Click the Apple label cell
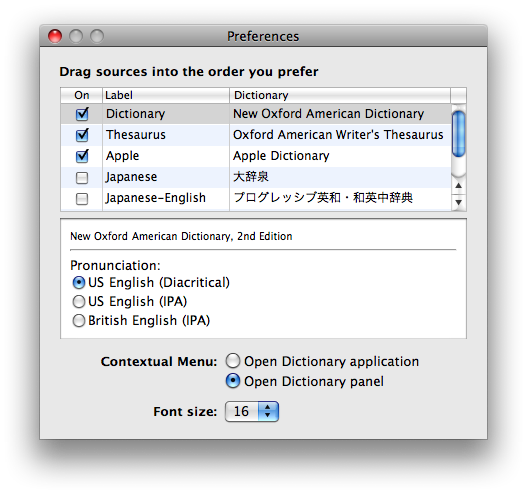Screen dimensions: 527x494 (x=166, y=156)
